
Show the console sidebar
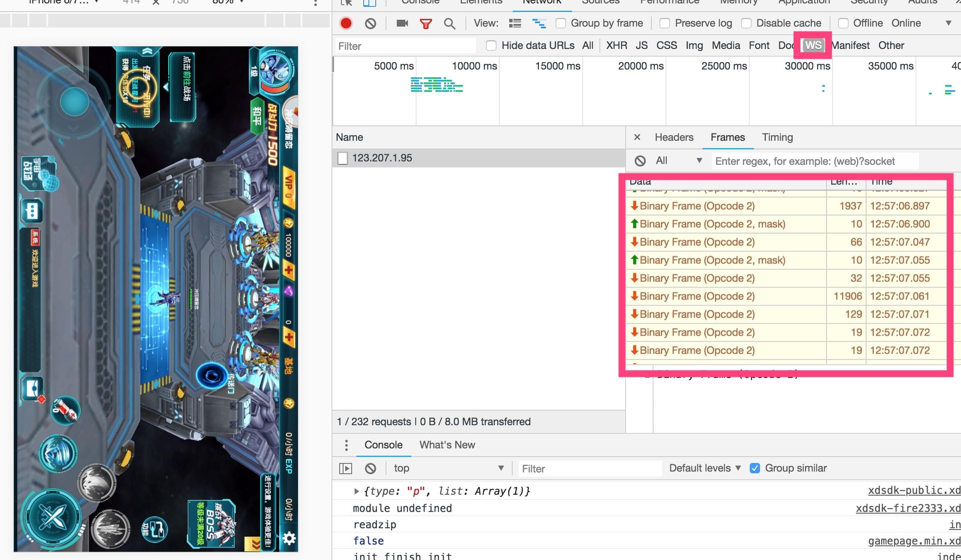click(x=346, y=468)
